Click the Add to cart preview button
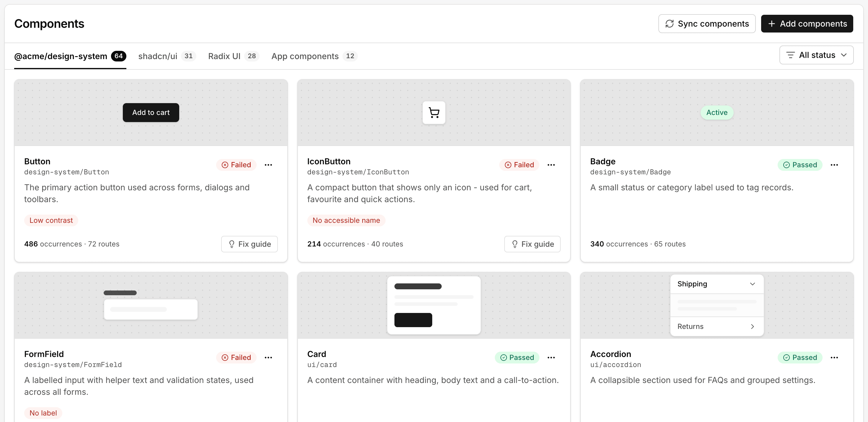Image resolution: width=868 pixels, height=422 pixels. coord(151,113)
